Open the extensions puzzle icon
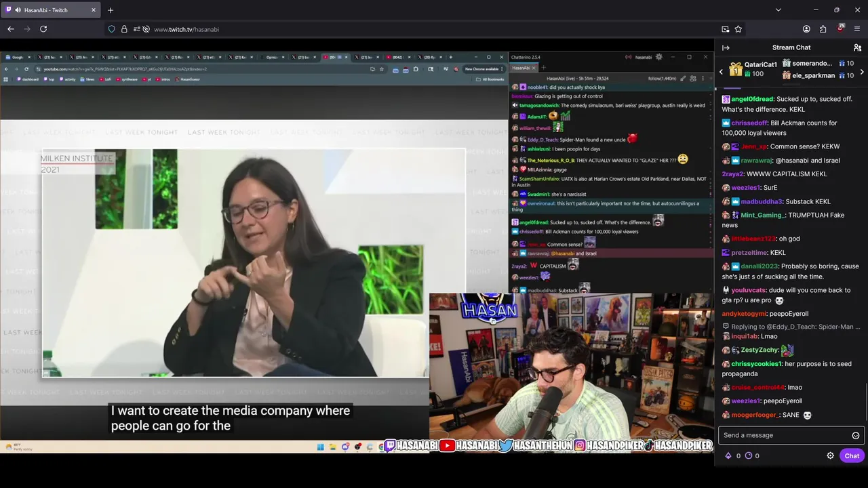Screen dimensions: 868x488 pos(823,29)
